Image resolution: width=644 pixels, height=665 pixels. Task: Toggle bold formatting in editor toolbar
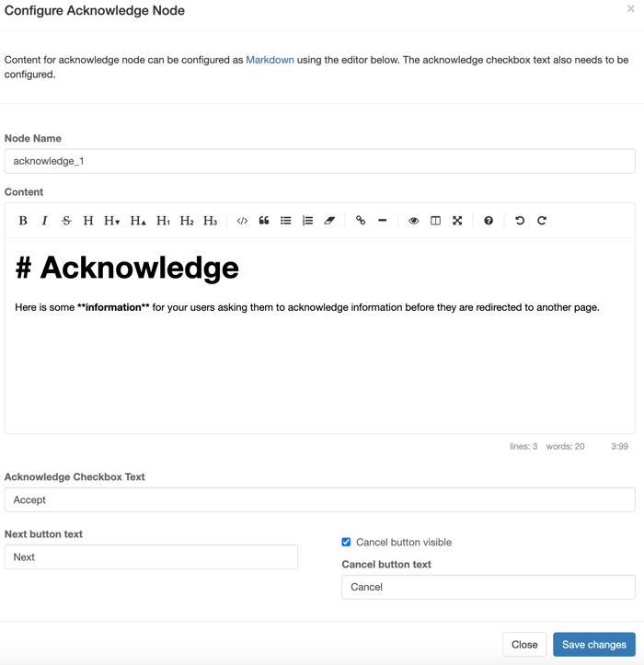click(x=23, y=221)
